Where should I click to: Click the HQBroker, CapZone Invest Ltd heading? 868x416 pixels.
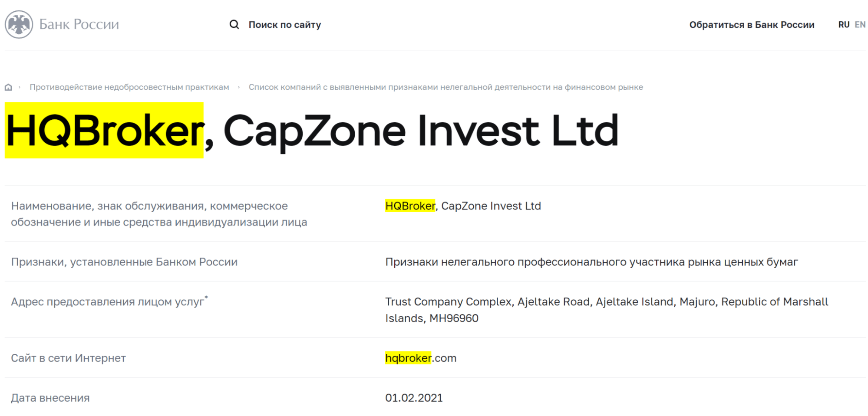(x=312, y=131)
